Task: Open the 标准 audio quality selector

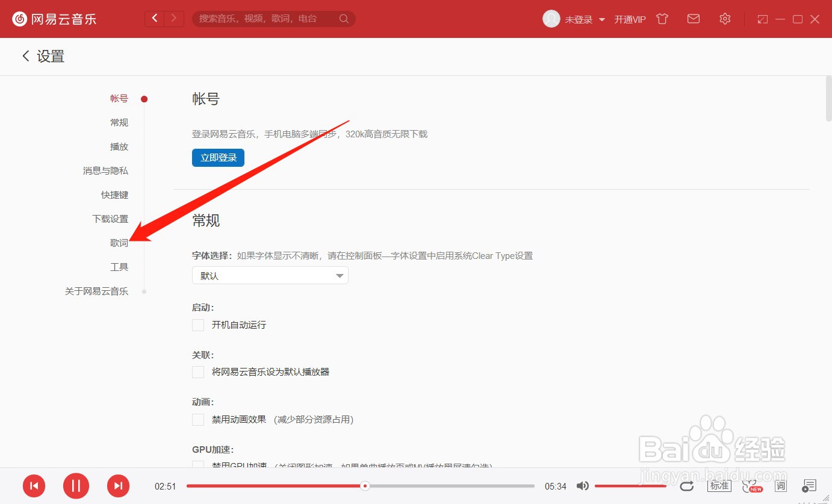Action: (718, 486)
